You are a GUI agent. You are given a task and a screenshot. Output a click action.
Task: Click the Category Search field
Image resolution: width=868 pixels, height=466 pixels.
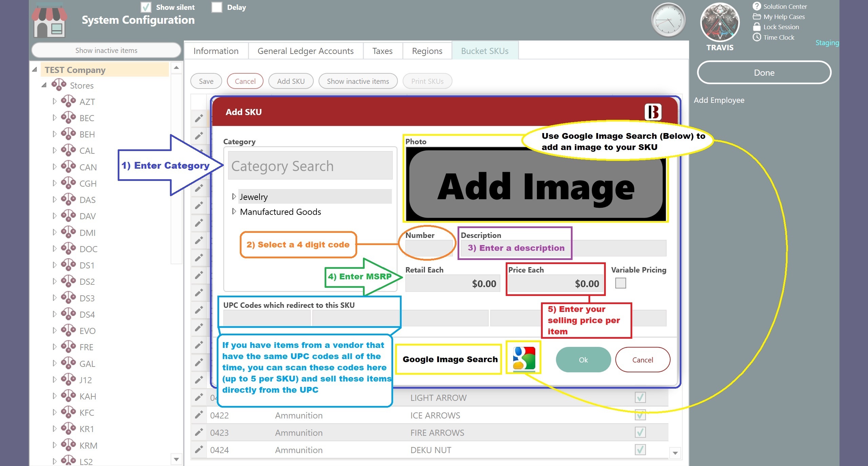pos(310,166)
